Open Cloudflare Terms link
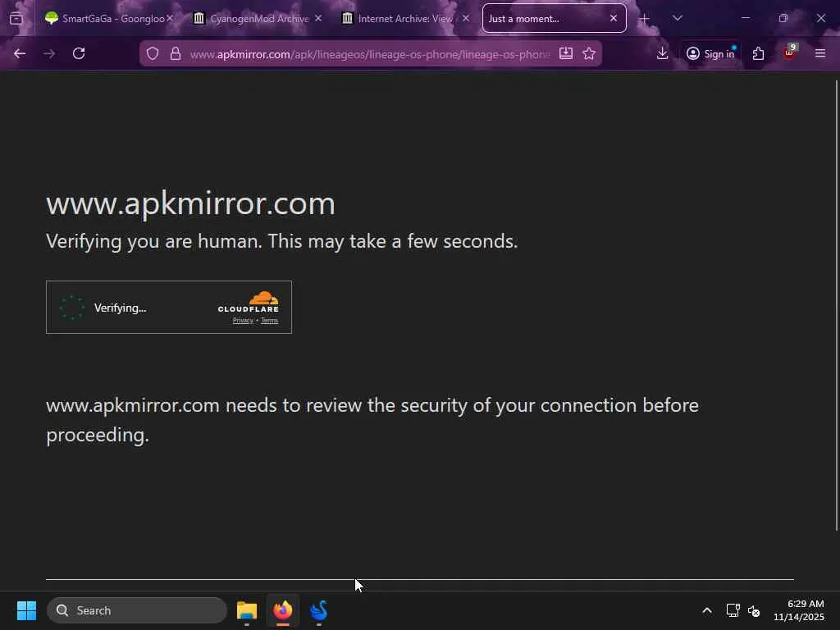 (269, 321)
